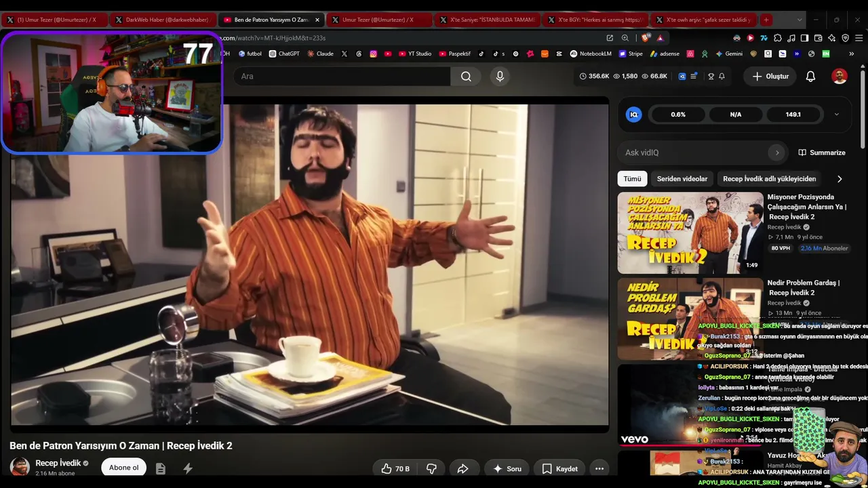The image size is (868, 488).
Task: Click the Soru ask button
Action: pos(507,468)
